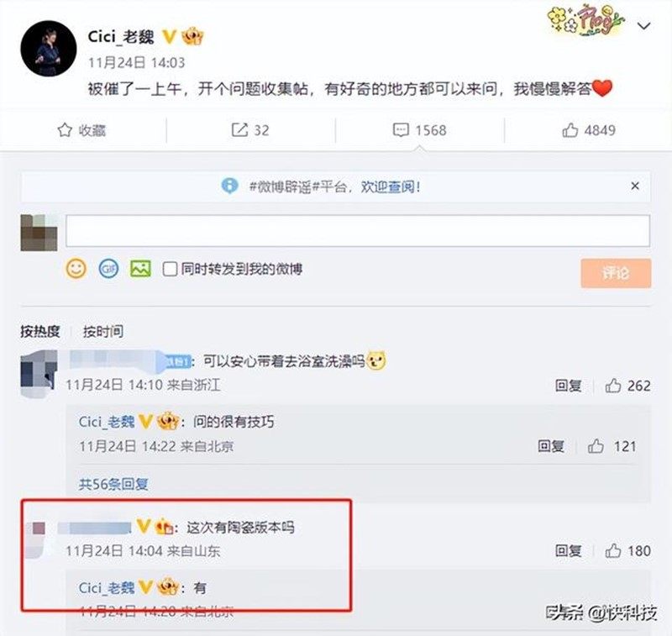
Task: Click the orange 评论 submit button
Action: [616, 273]
